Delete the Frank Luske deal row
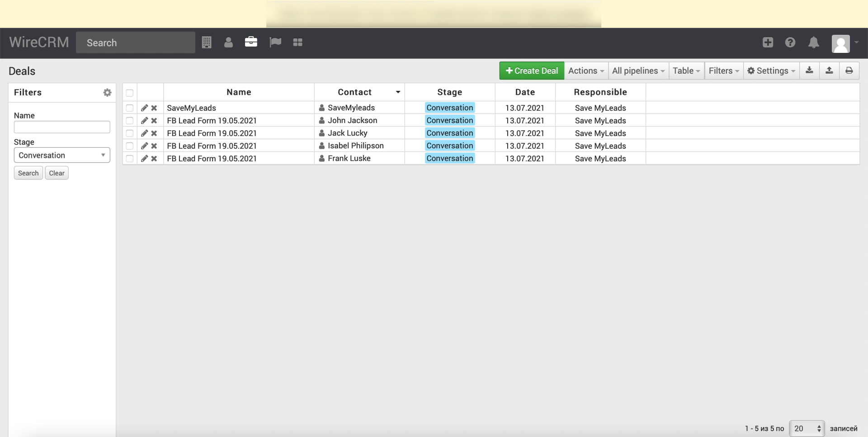 pos(154,159)
